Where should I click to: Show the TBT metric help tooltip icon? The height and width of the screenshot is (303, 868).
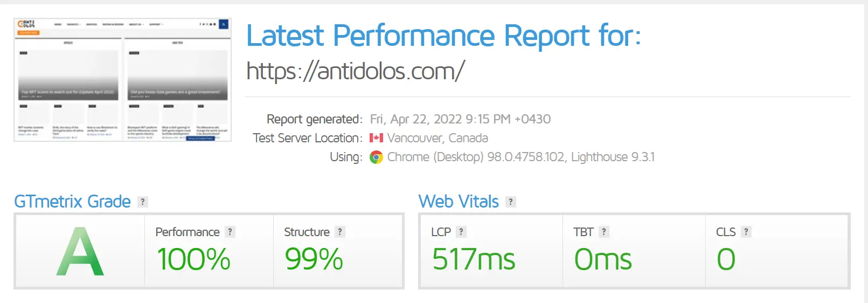point(603,232)
